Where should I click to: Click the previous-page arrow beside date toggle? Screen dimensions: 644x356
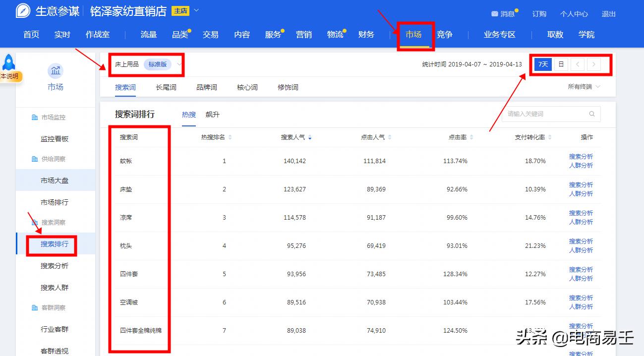pos(578,64)
